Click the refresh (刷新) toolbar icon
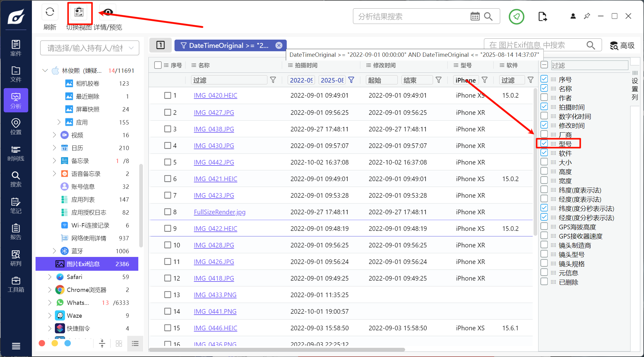The width and height of the screenshot is (644, 357). (x=50, y=12)
